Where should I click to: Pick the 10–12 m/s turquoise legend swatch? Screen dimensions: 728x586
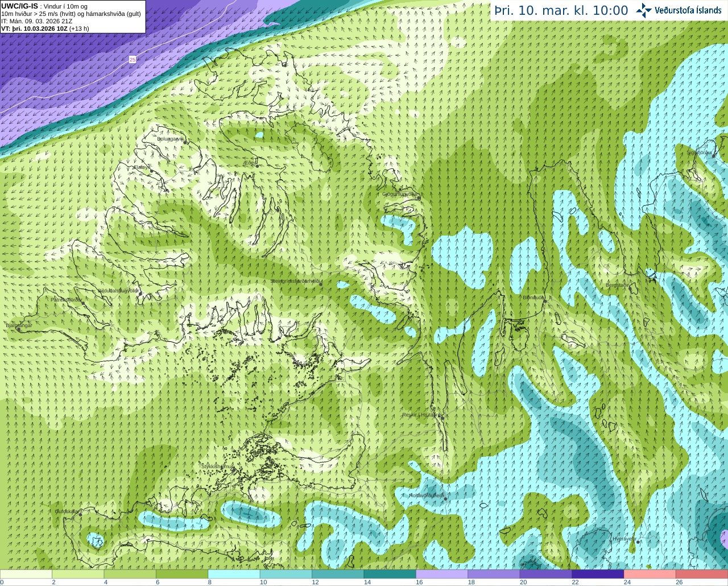[286, 574]
